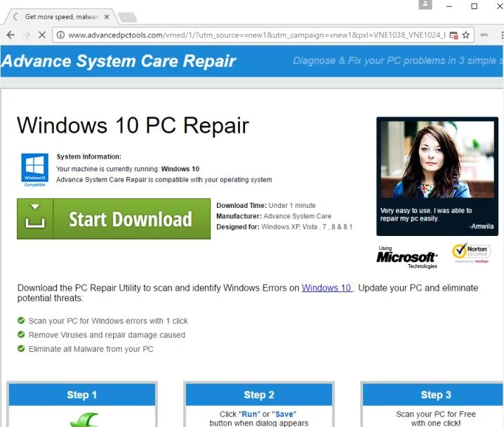Click the Windows 10 Compatible logo
Viewport: 504px width, 427px height.
coord(34,170)
